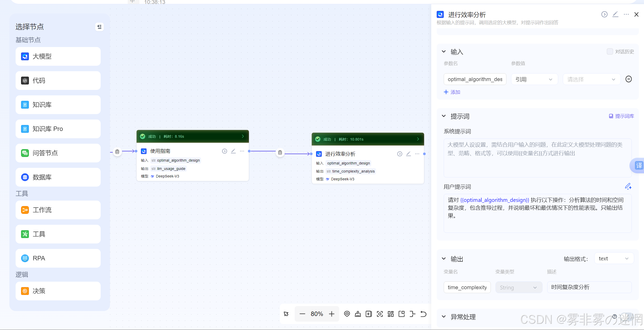Screen dimensions: 644x330
Task: Enable the 对话历史 checkbox
Action: (x=610, y=51)
